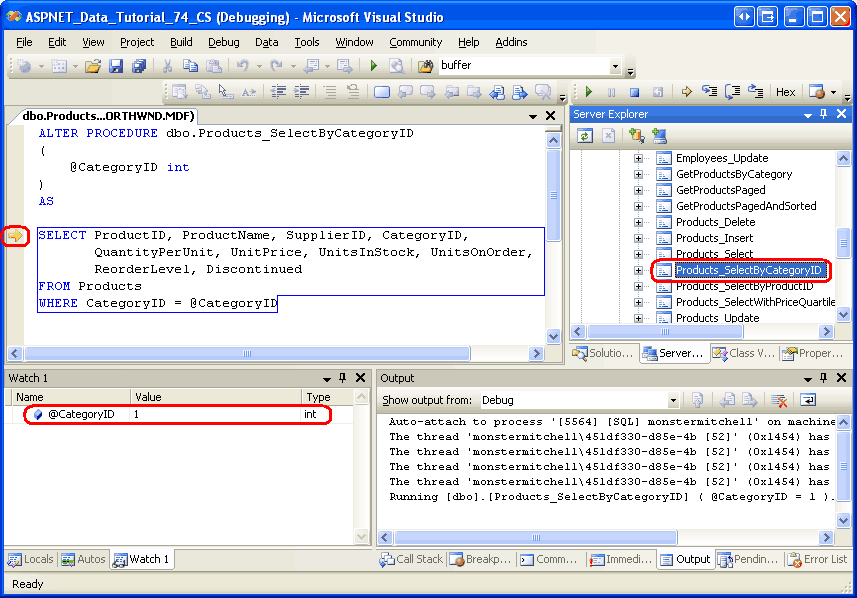Select Products_Update stored procedure
The image size is (857, 598).
click(717, 318)
